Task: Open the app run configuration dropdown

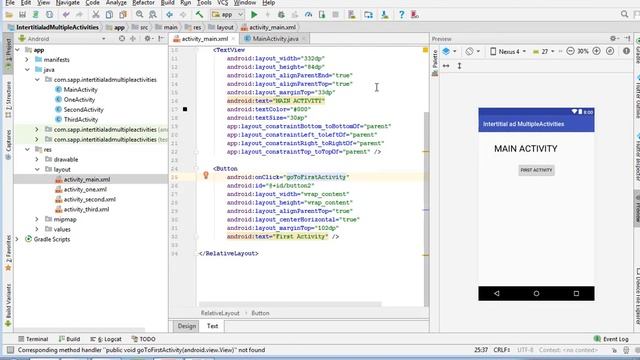Action: pos(227,15)
